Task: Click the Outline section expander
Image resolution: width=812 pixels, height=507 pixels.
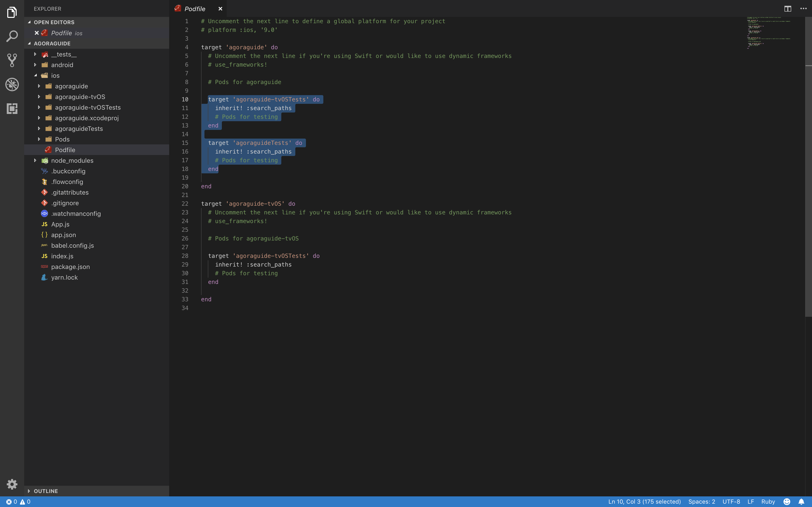Action: click(x=29, y=491)
